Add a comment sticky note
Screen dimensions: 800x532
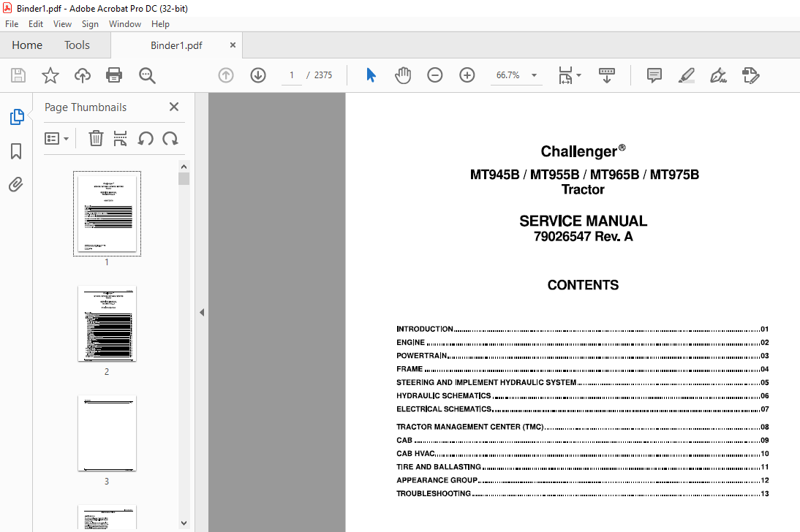654,75
